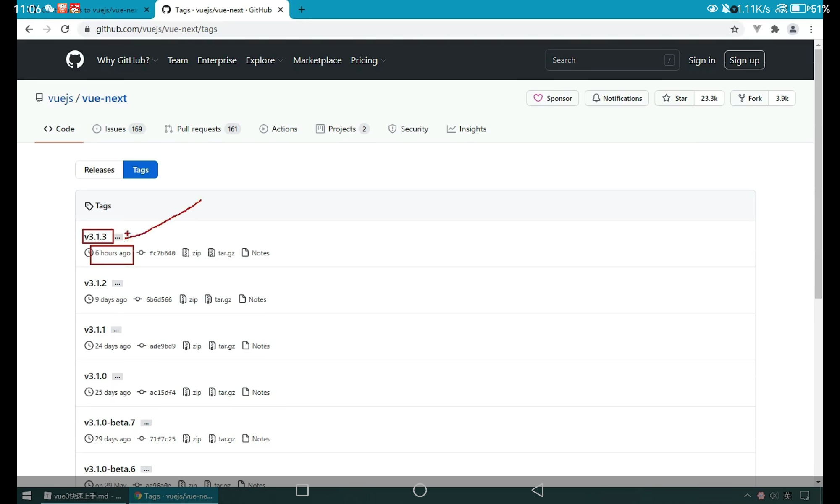
Task: Download tar.gz archive for v3.1.2
Action: [x=218, y=299]
